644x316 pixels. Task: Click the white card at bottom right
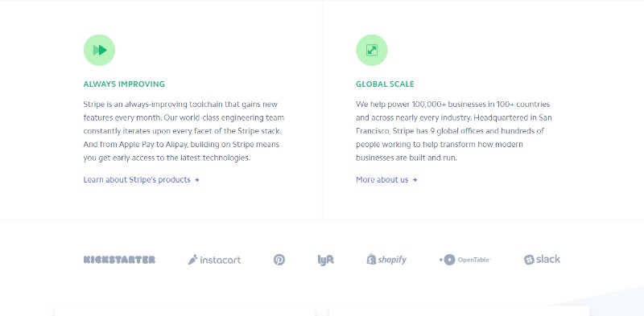(x=459, y=310)
